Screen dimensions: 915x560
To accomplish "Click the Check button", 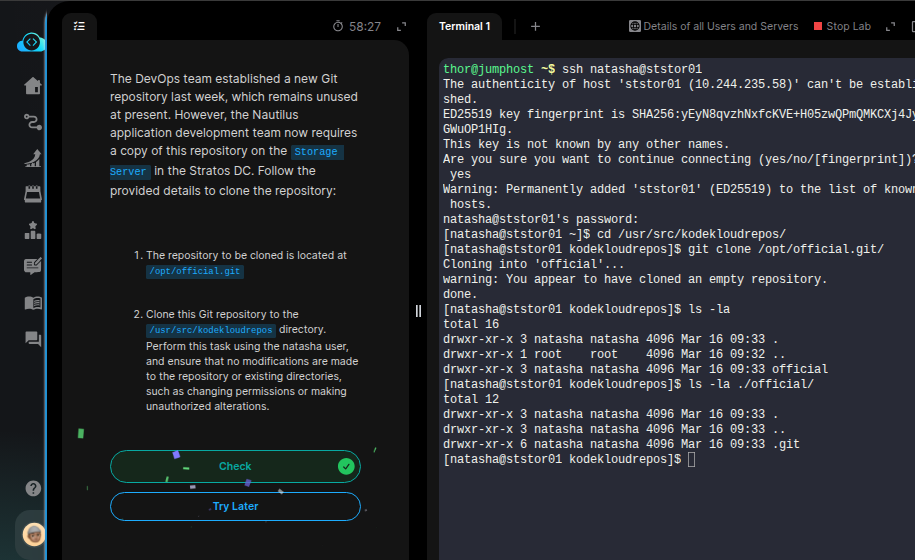I will coord(235,466).
